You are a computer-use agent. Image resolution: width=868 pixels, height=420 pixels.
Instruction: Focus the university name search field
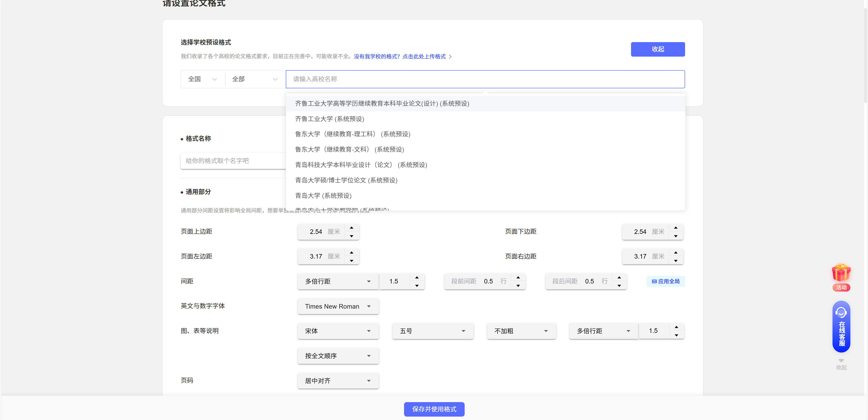[x=485, y=79]
